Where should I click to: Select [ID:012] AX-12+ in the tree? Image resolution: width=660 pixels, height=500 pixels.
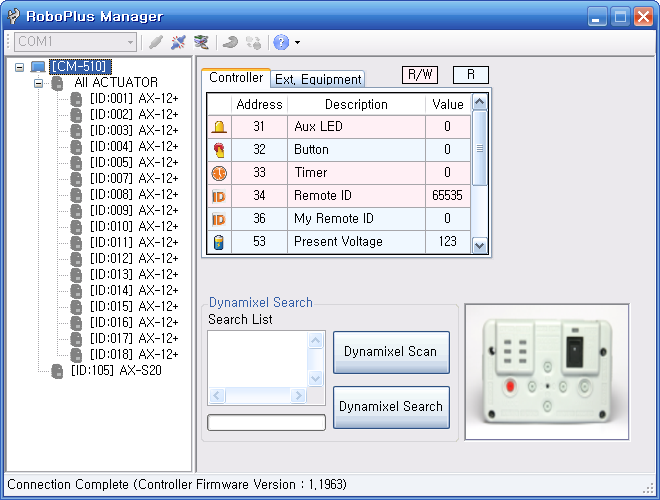click(x=134, y=258)
